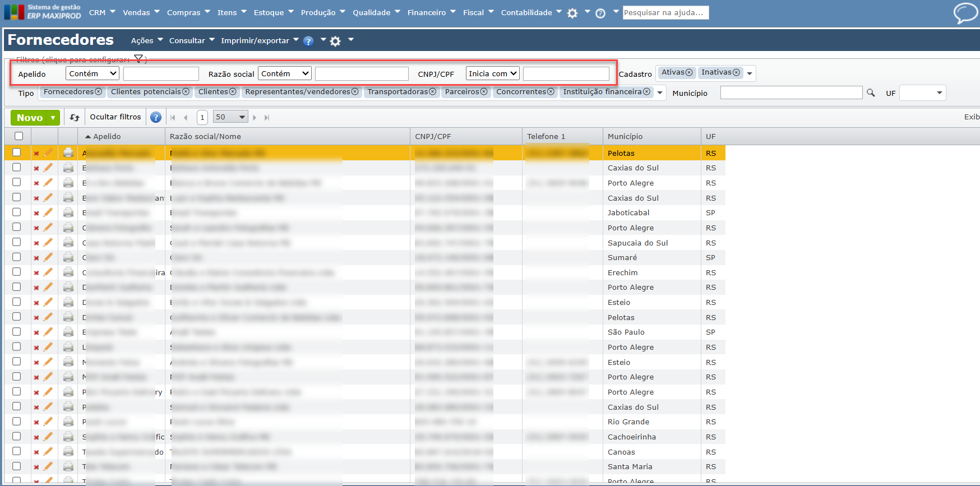Click the pencil edit icon in Jaboticabal row

(48, 212)
